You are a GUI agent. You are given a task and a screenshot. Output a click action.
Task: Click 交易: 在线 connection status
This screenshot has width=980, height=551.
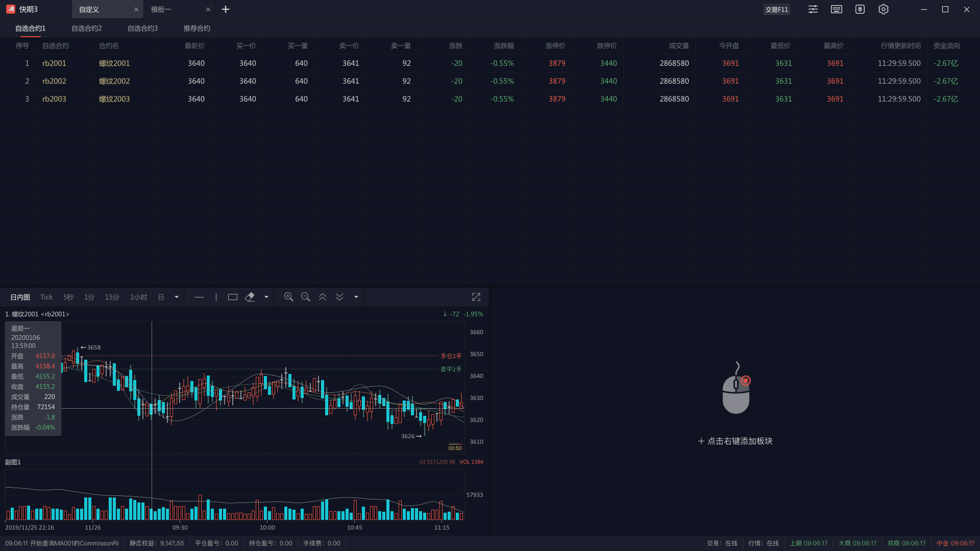(x=722, y=543)
